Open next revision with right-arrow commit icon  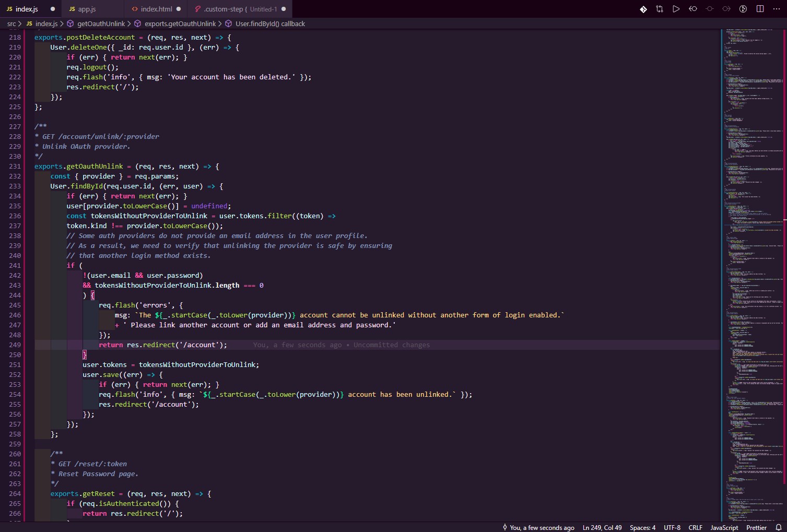click(x=726, y=9)
